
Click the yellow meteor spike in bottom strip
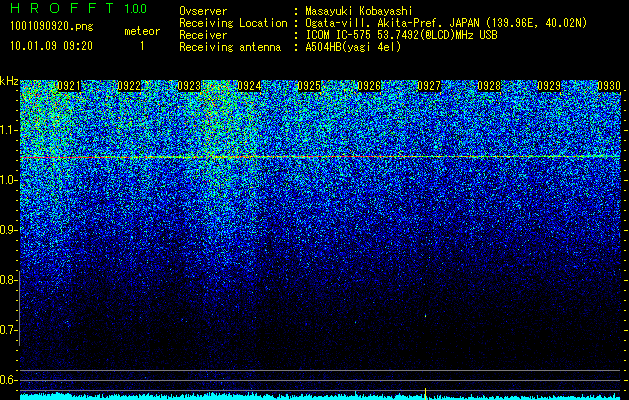[x=425, y=393]
